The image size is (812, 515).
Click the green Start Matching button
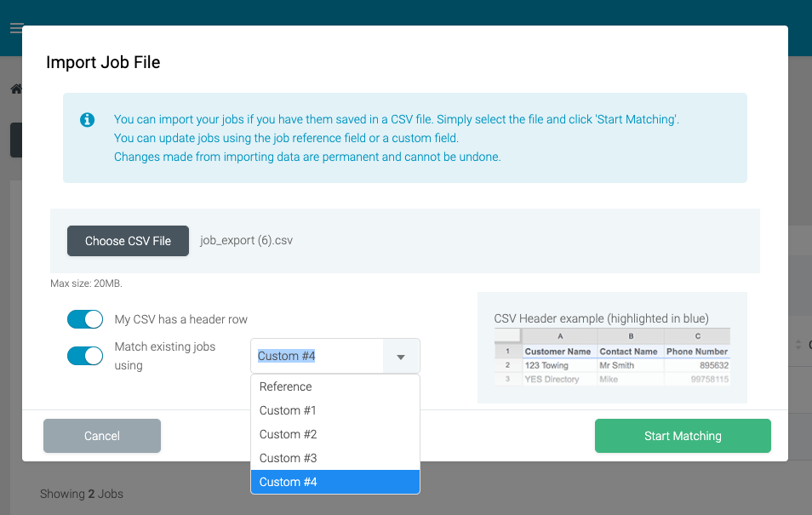(683, 436)
